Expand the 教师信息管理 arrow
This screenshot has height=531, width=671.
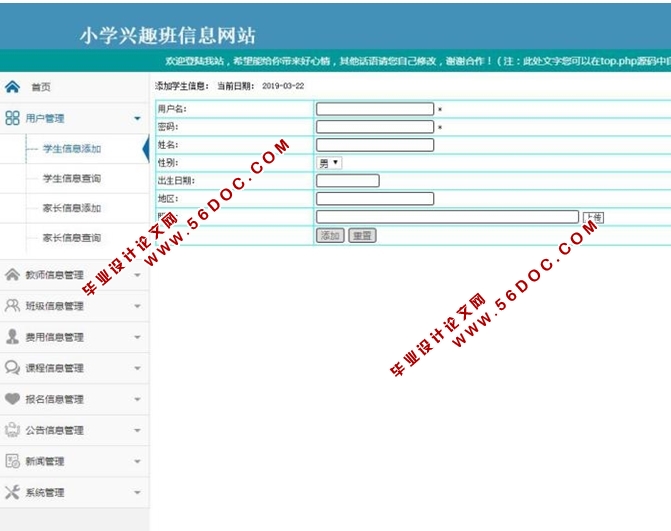pyautogui.click(x=137, y=276)
